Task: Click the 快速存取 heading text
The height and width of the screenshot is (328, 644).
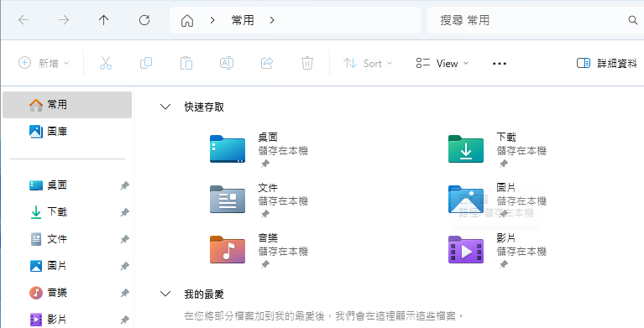Action: click(204, 107)
